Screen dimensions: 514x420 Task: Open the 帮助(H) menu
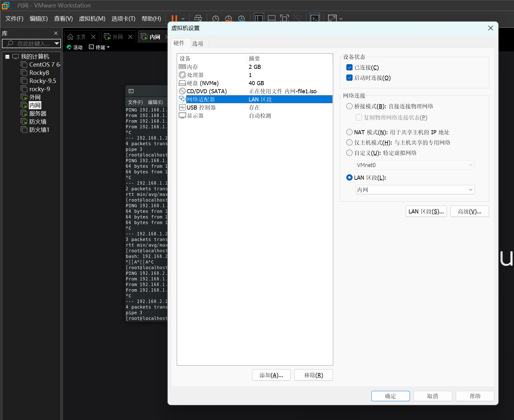(x=151, y=18)
